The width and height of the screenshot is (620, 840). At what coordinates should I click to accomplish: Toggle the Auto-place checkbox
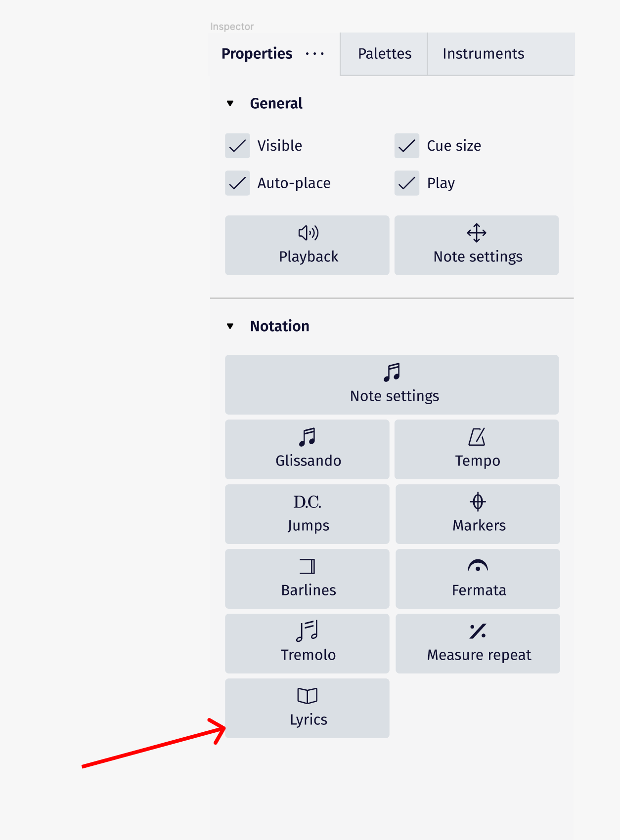click(x=237, y=183)
